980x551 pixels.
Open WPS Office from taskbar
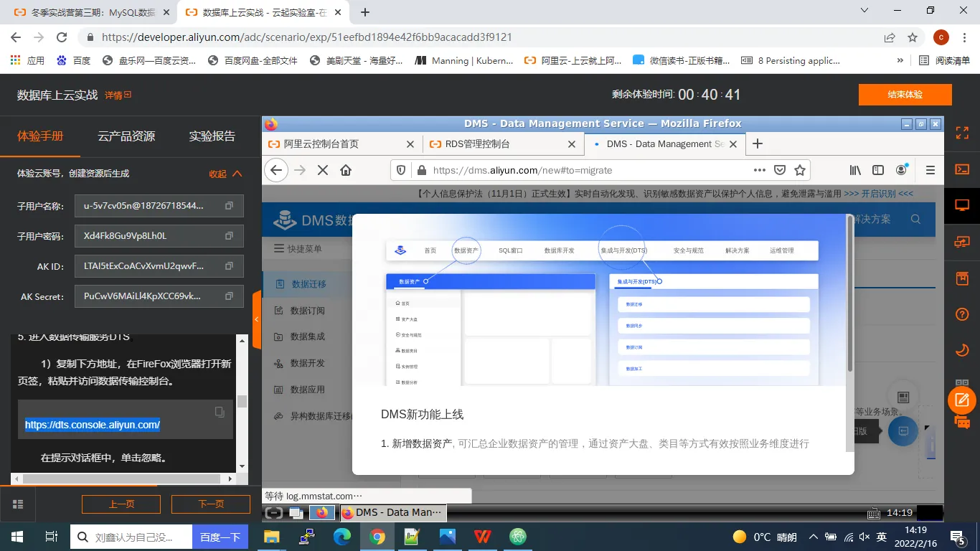click(x=483, y=537)
